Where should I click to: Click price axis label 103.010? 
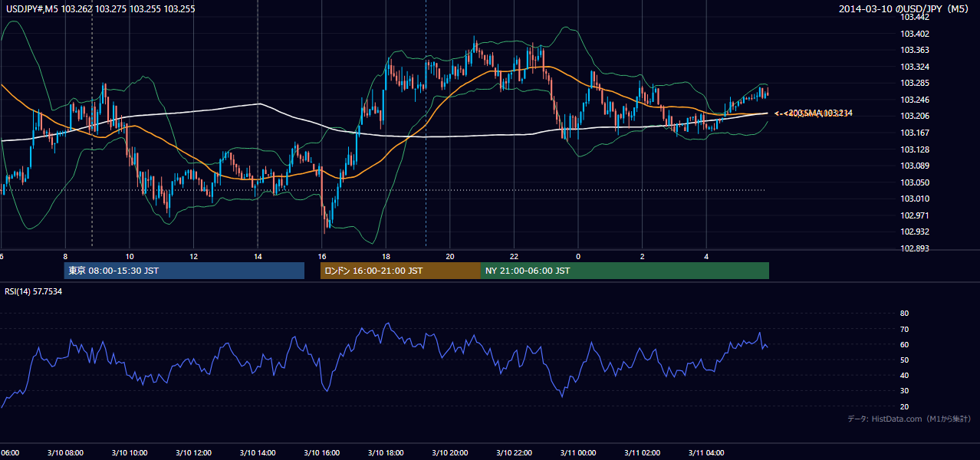click(915, 199)
